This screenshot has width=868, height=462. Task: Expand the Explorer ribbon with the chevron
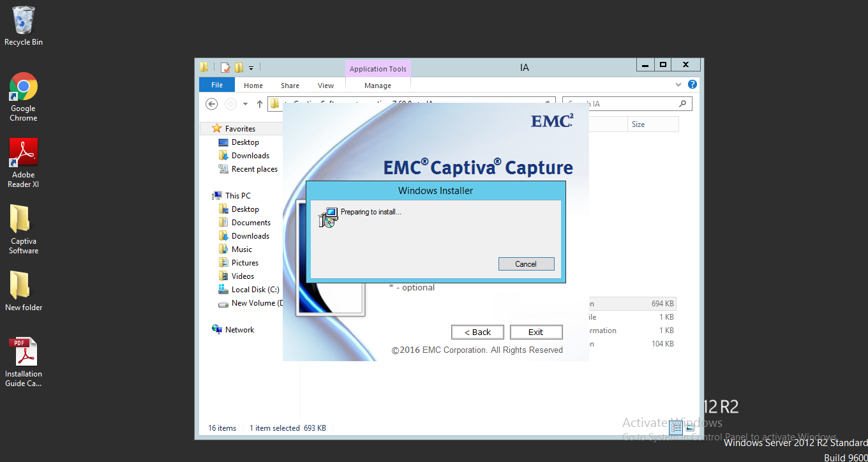[x=678, y=84]
